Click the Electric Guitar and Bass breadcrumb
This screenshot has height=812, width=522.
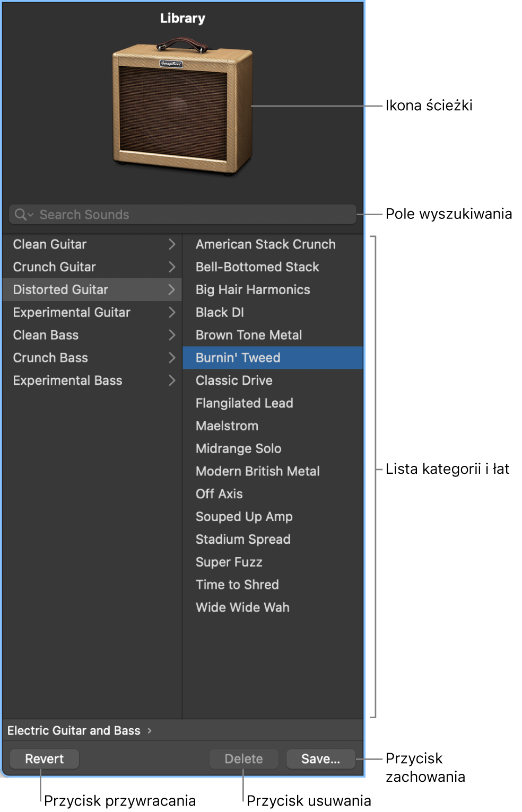(x=74, y=731)
